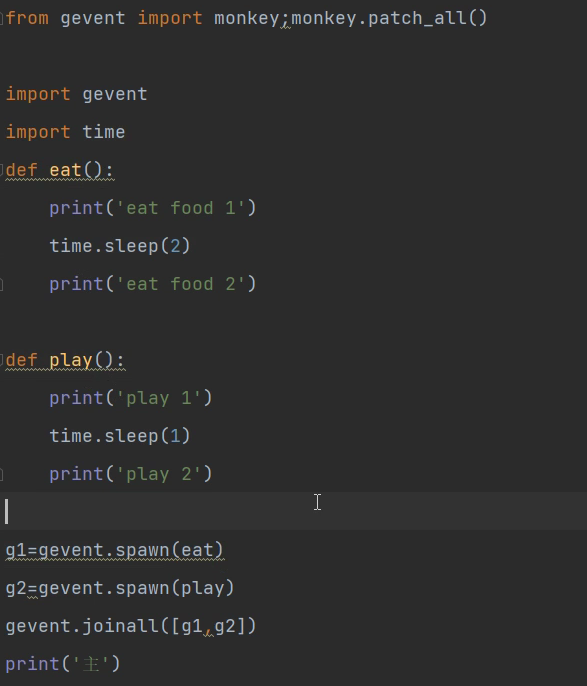Screen dimensions: 587x686
Task: Click the 'import gevent' line
Action: [77, 94]
